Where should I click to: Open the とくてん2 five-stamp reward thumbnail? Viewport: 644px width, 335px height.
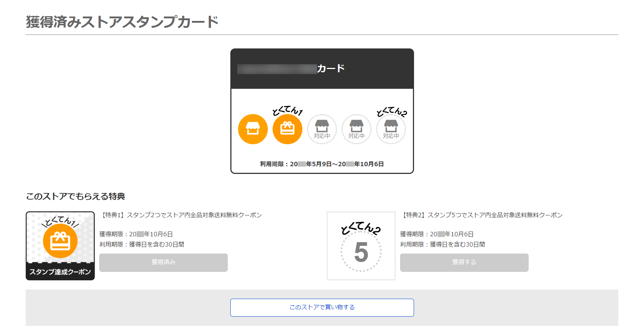361,246
